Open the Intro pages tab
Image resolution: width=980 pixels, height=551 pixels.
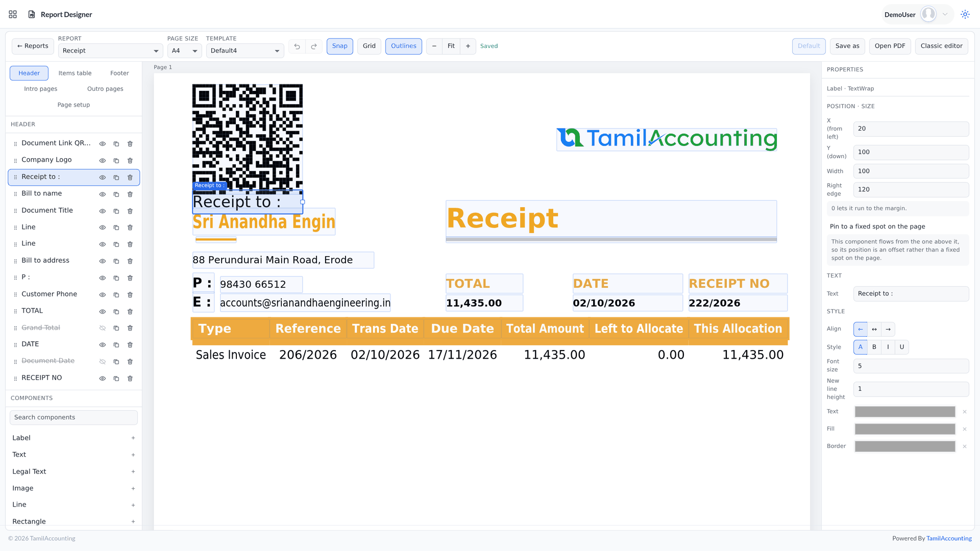click(x=41, y=89)
